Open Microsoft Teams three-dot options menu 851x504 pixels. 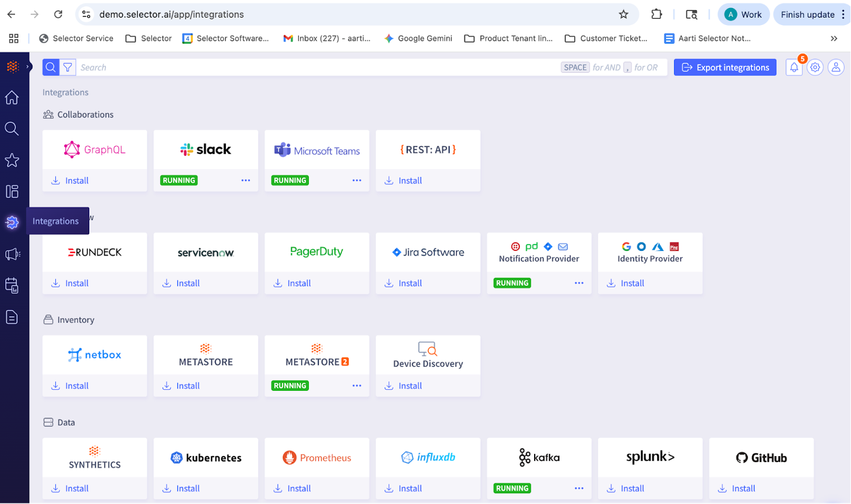357,180
